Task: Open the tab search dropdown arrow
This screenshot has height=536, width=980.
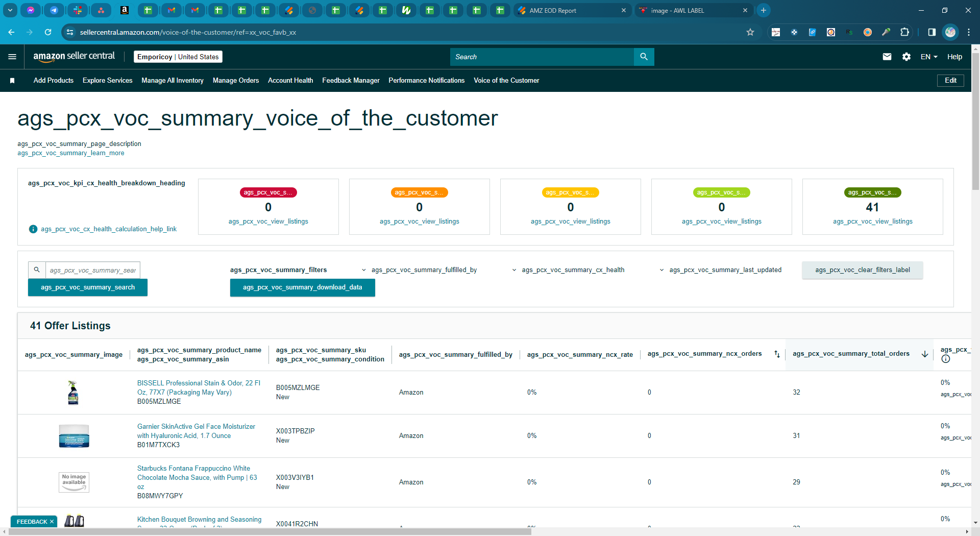Action: point(10,10)
